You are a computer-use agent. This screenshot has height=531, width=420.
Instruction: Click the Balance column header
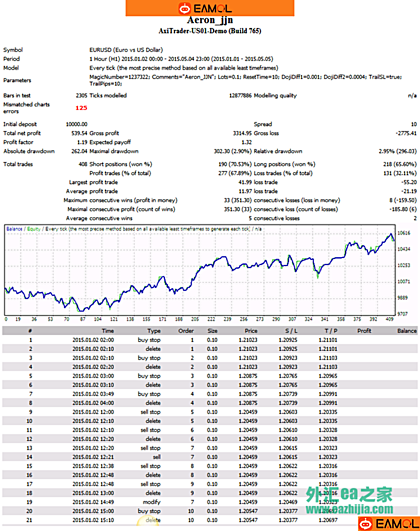click(x=406, y=331)
